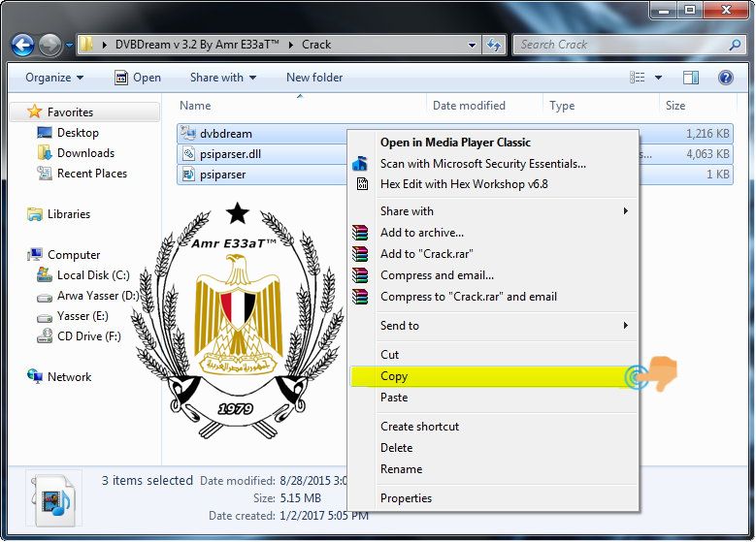Select the DVBDream v 3.2 breadcrumb
756x542 pixels.
pyautogui.click(x=197, y=45)
